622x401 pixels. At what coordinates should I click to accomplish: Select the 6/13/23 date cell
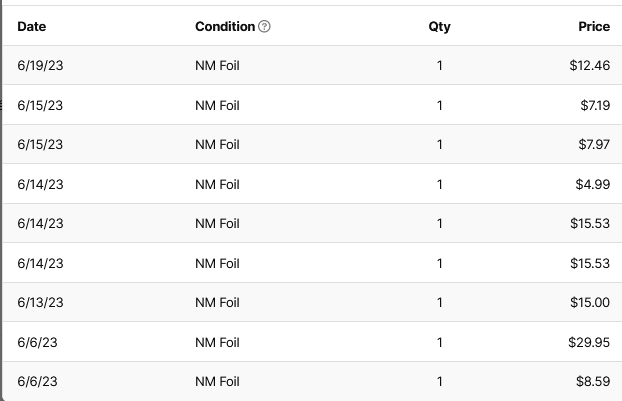[40, 303]
